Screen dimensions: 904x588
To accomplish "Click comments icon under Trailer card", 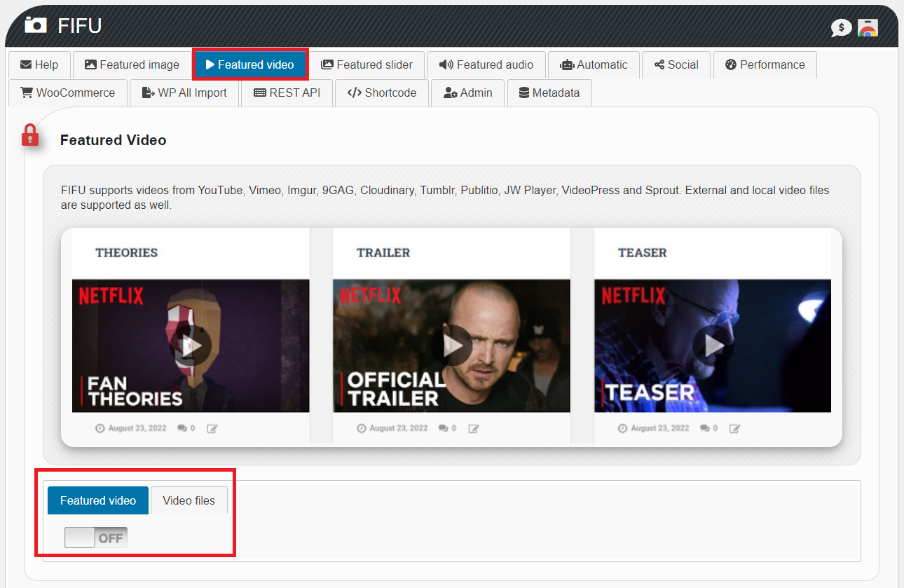I will [x=444, y=428].
